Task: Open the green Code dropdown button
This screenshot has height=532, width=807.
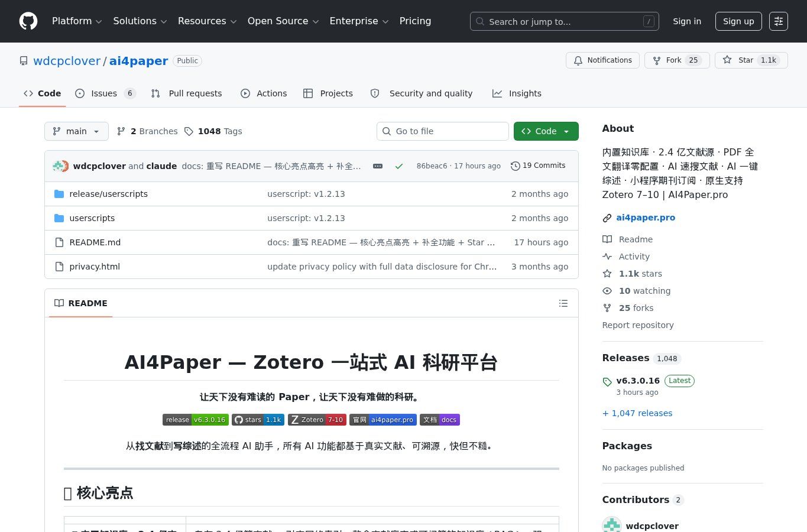Action: click(x=546, y=131)
